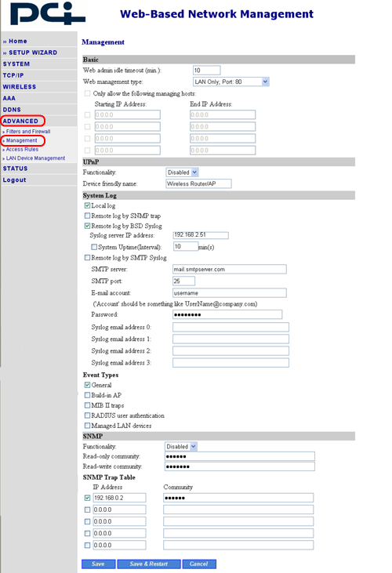
Task: Open the Access Rules submenu link
Action: pyautogui.click(x=22, y=149)
